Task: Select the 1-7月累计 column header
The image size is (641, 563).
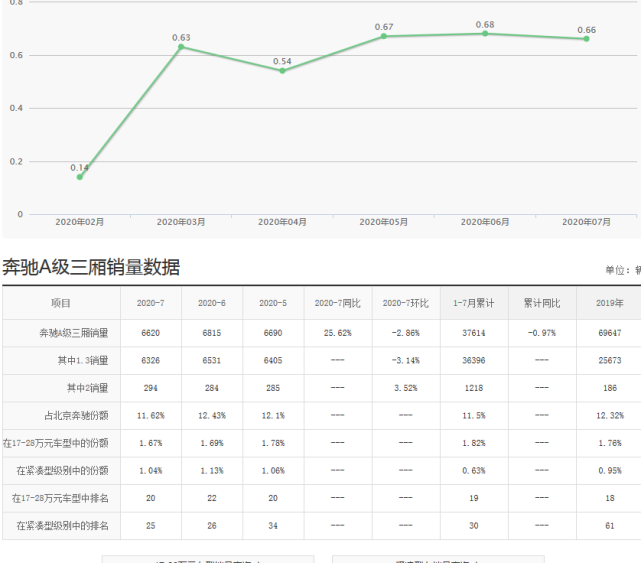Action: point(474,303)
